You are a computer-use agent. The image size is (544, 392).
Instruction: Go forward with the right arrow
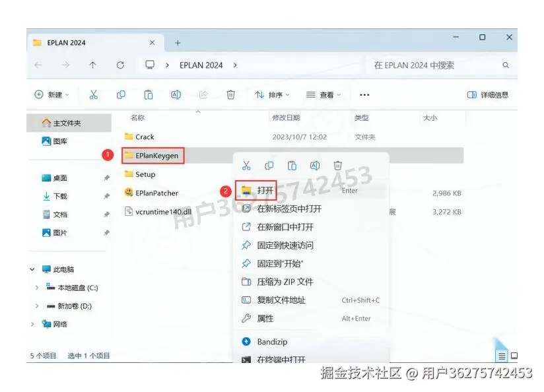[x=65, y=65]
